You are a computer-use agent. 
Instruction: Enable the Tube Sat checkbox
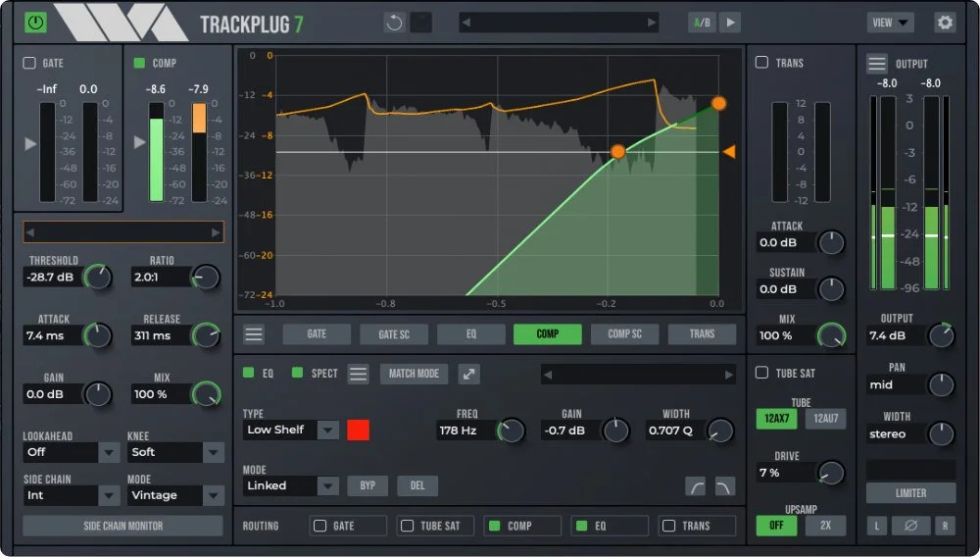[761, 373]
